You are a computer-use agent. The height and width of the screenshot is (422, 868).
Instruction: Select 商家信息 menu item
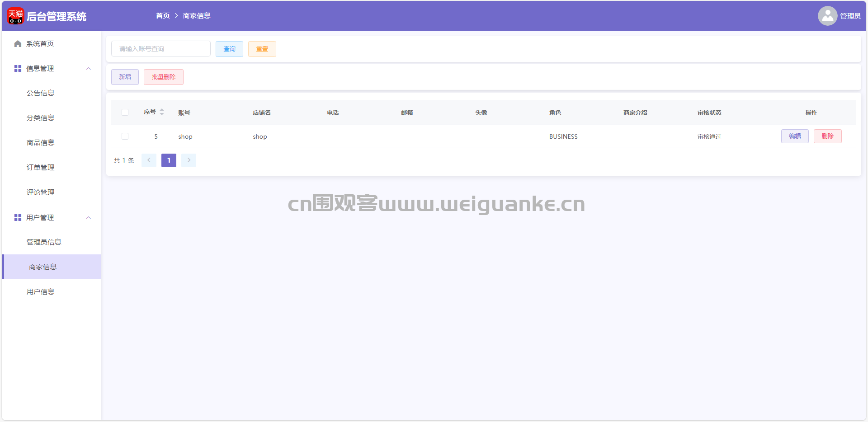click(52, 267)
